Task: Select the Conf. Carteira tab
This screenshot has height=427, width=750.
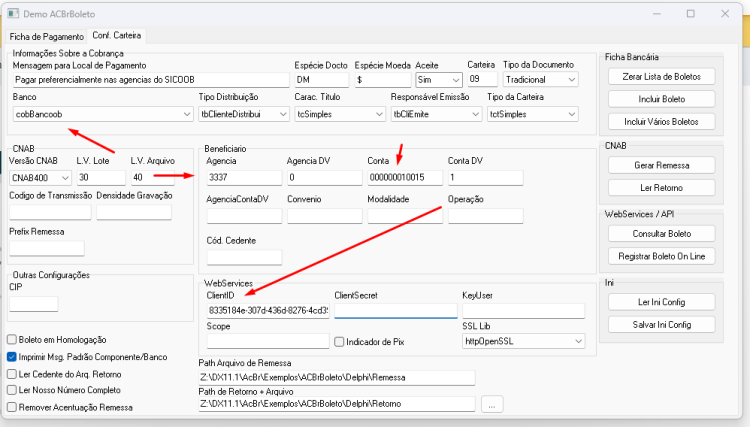Action: point(116,35)
